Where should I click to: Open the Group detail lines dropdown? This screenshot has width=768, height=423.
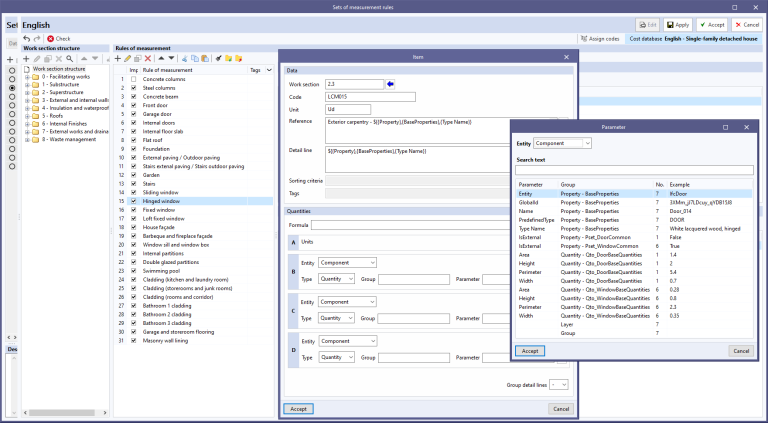558,384
